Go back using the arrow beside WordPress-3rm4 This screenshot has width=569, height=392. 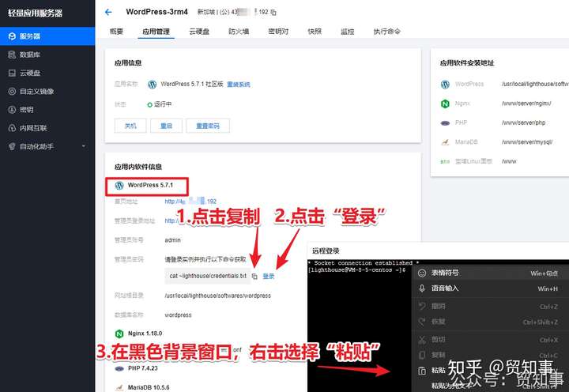(x=108, y=13)
